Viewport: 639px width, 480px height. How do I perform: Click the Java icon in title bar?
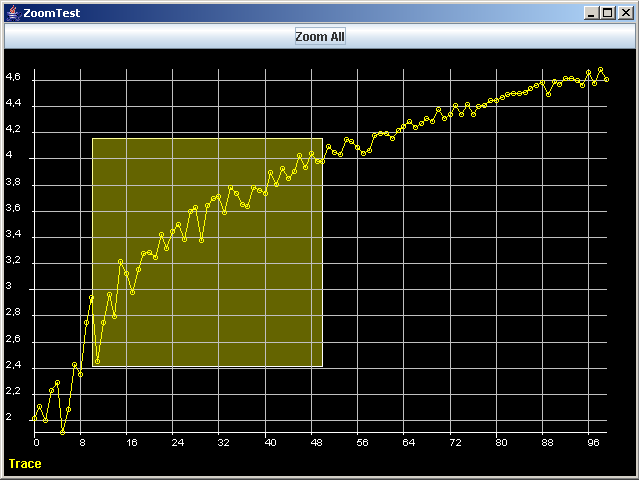click(x=12, y=12)
